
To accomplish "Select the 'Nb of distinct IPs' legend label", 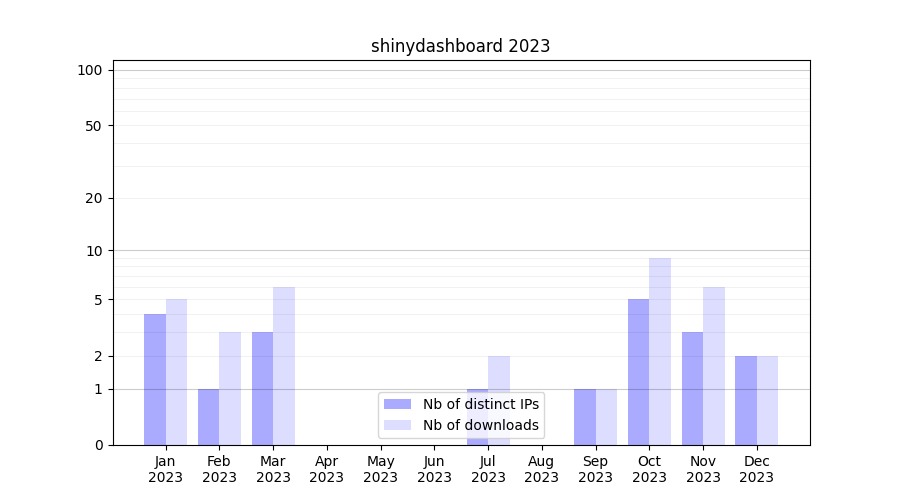I will click(x=481, y=404).
